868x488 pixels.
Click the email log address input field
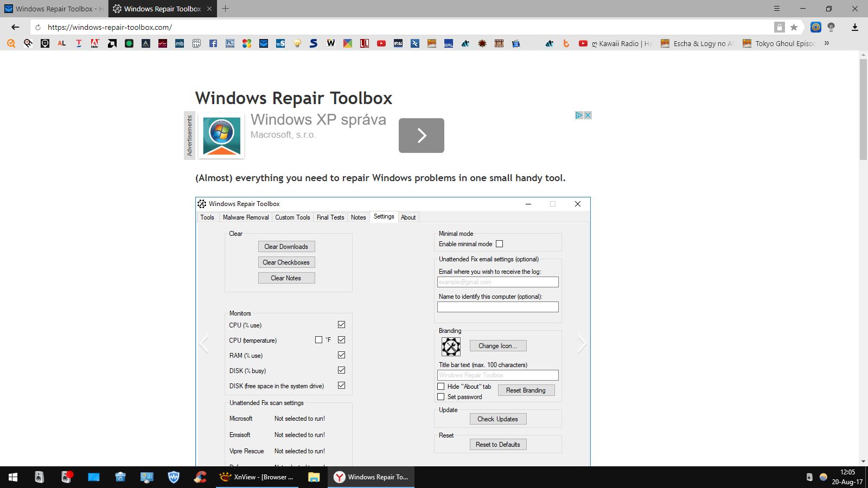tap(498, 282)
